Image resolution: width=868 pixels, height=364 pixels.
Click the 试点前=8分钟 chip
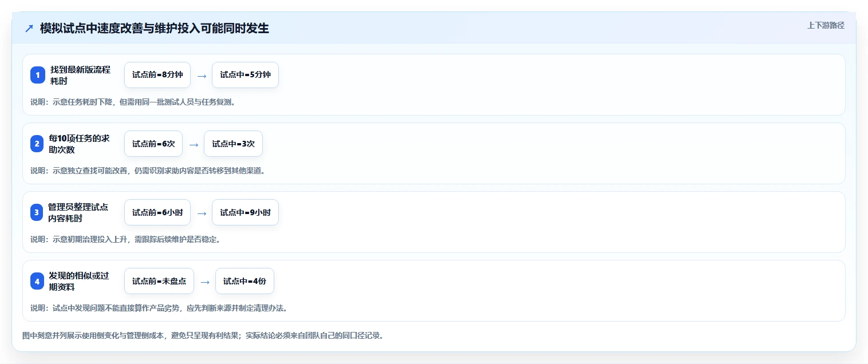[157, 75]
